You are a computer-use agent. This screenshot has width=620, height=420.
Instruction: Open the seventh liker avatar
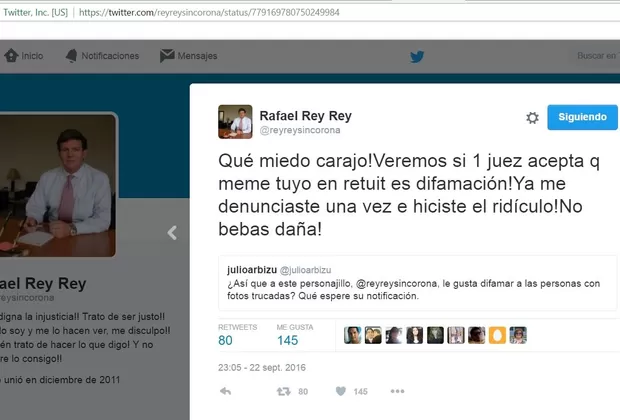click(x=476, y=335)
